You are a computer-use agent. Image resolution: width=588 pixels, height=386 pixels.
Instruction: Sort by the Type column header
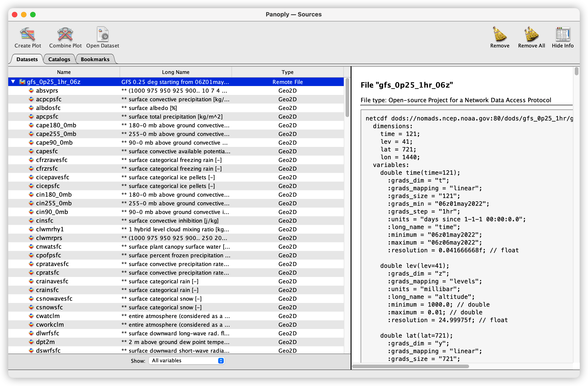[x=287, y=72]
